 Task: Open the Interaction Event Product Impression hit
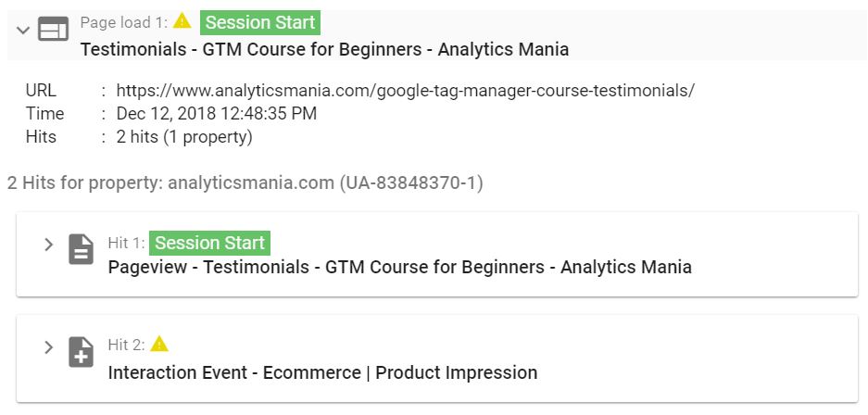point(322,372)
